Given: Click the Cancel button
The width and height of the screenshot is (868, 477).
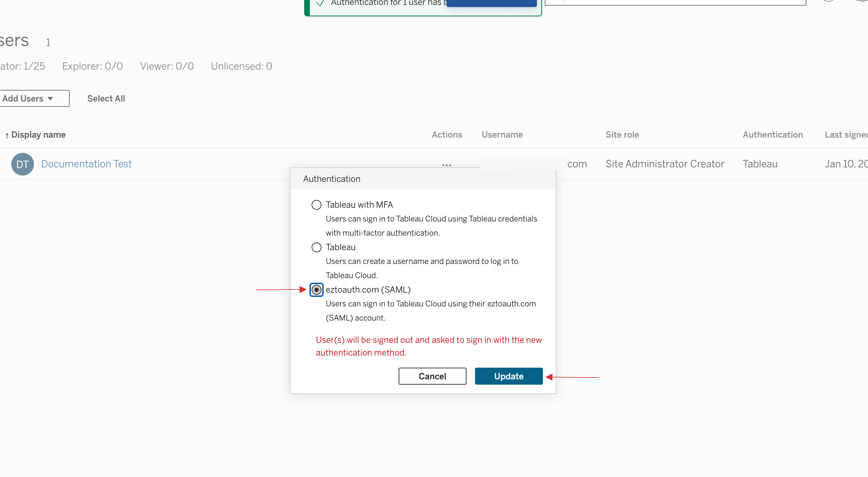Looking at the screenshot, I should coord(432,376).
